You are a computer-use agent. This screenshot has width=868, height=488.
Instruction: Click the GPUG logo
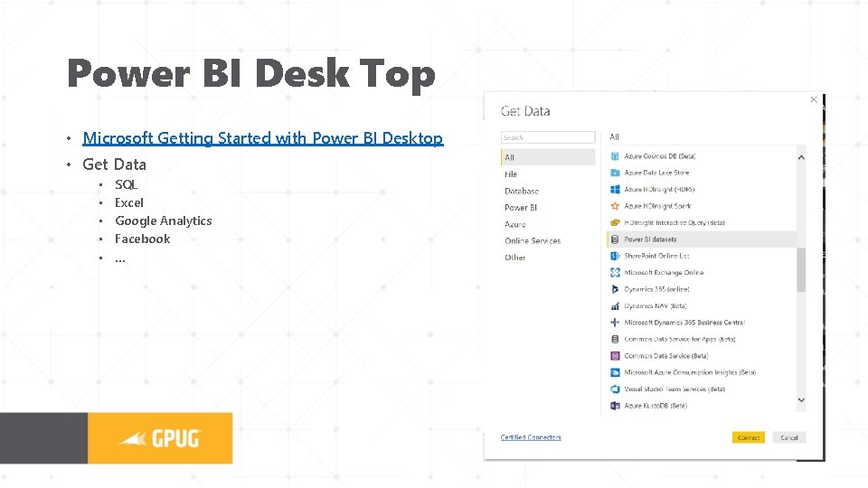click(160, 438)
